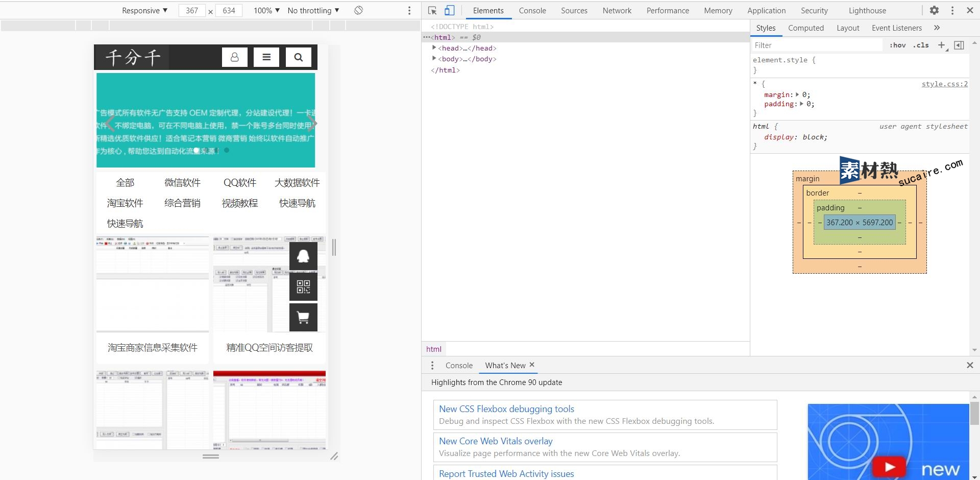Go to previous carousel slide arrow

[x=109, y=123]
